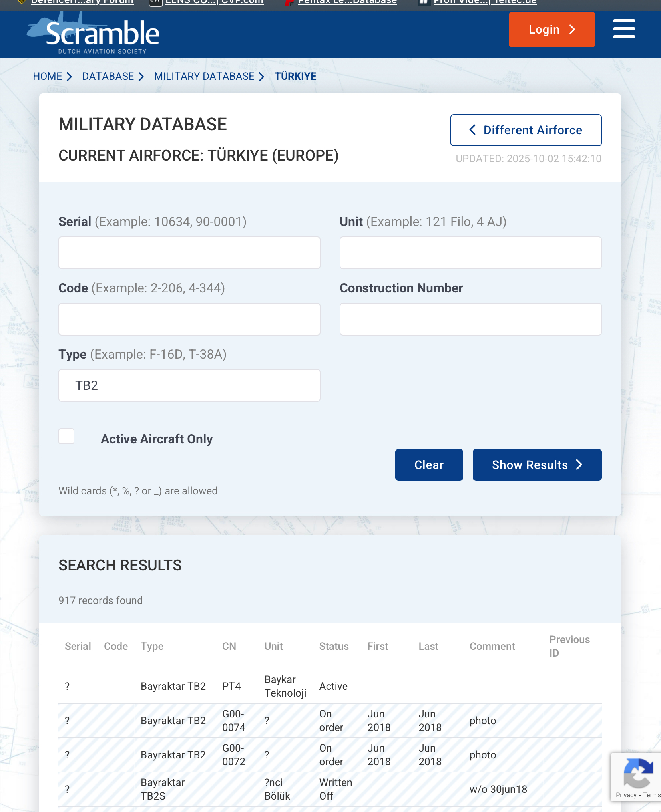Focus the Unit input field
Image resolution: width=661 pixels, height=812 pixels.
pyautogui.click(x=470, y=253)
